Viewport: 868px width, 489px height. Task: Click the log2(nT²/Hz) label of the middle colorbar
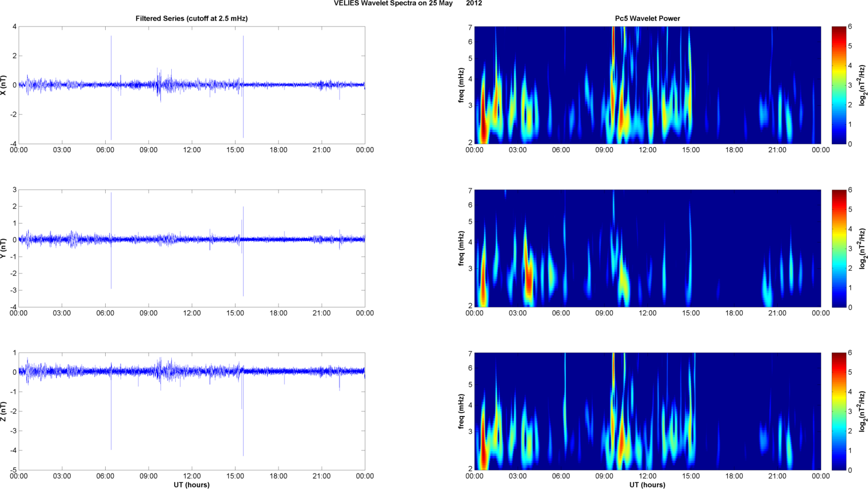pyautogui.click(x=862, y=248)
